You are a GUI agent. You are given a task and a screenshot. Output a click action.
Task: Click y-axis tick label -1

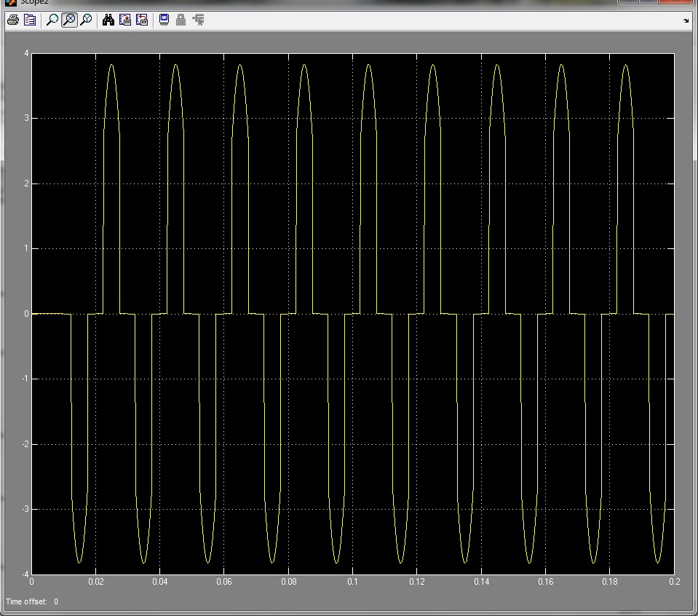[x=25, y=379]
